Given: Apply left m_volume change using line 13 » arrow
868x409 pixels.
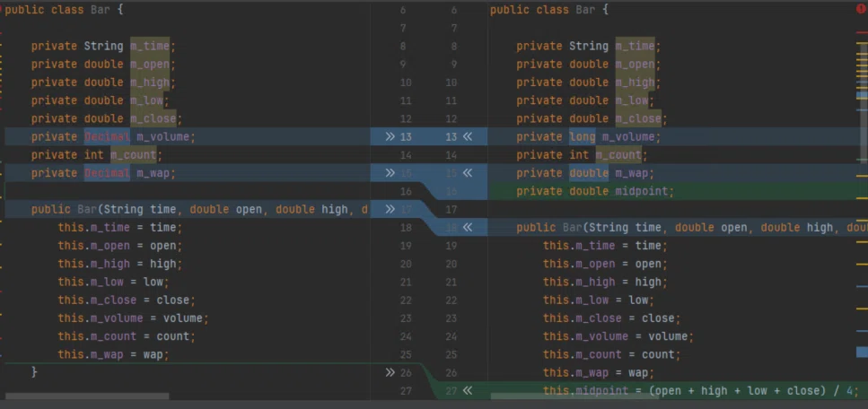Looking at the screenshot, I should click(x=390, y=136).
